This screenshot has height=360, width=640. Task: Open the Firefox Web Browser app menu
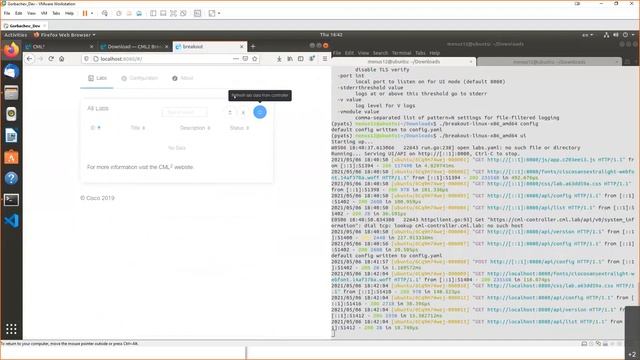64,35
